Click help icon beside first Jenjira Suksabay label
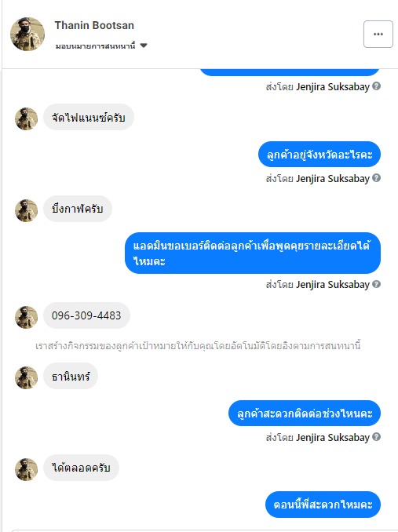Viewport: 398px width, 532px height. 376,86
